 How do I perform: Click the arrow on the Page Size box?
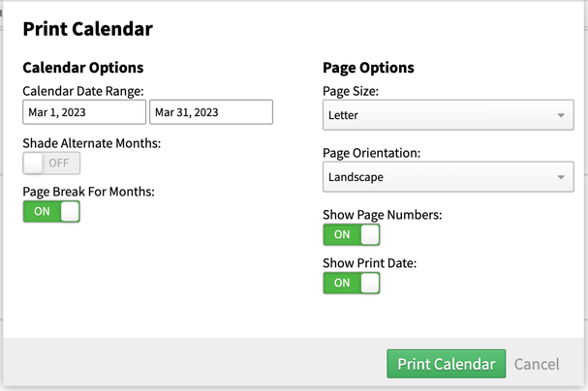(561, 116)
